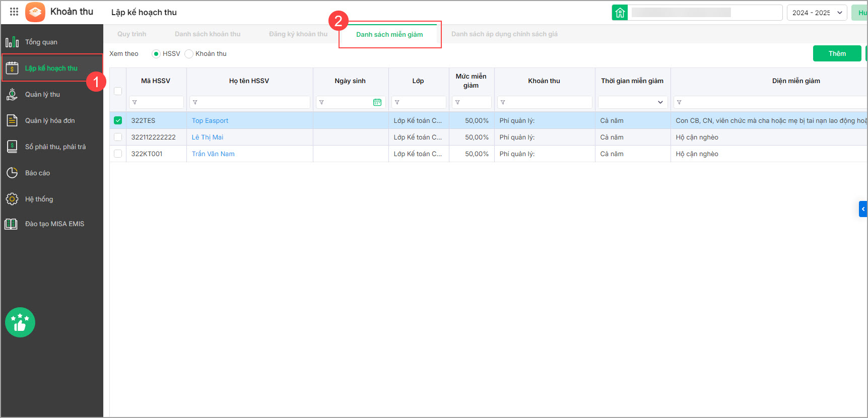Uncheck the 322TES row checkbox
The width and height of the screenshot is (868, 418).
pyautogui.click(x=118, y=120)
